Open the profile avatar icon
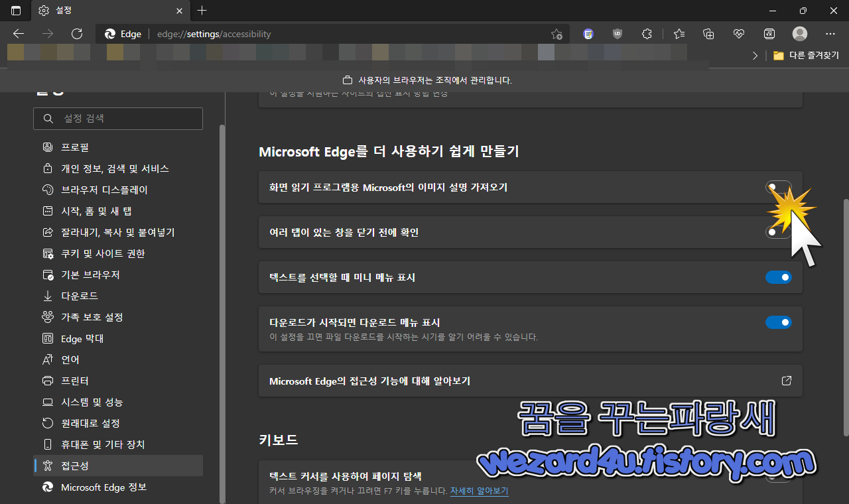This screenshot has height=504, width=849. [799, 34]
